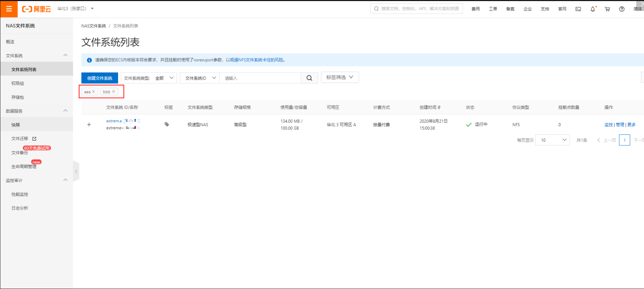Click the Alibaba Cloud logo
644x289 pixels.
click(36, 9)
